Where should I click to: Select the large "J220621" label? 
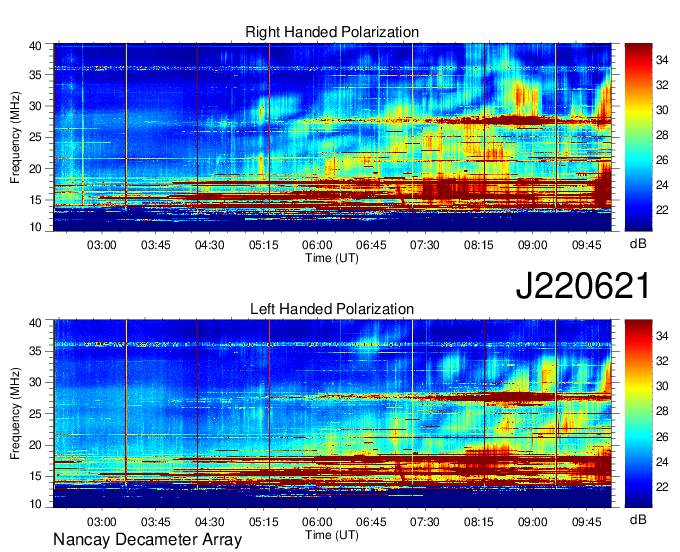[x=583, y=285]
